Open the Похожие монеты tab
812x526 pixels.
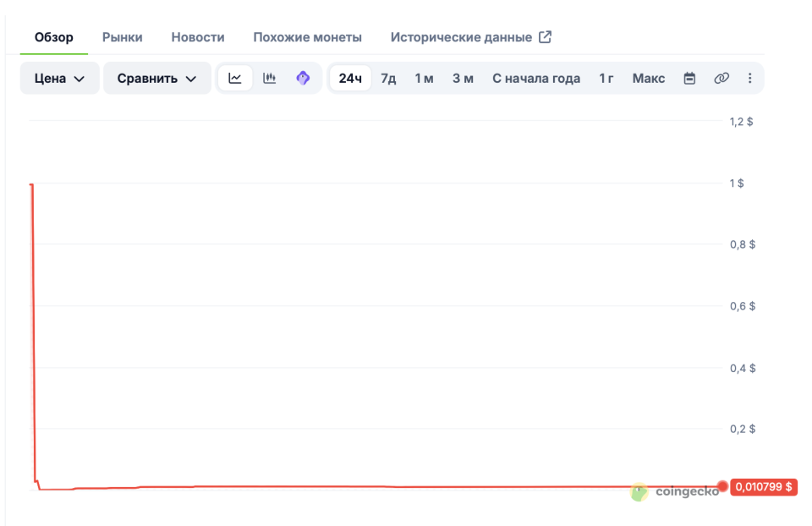308,37
